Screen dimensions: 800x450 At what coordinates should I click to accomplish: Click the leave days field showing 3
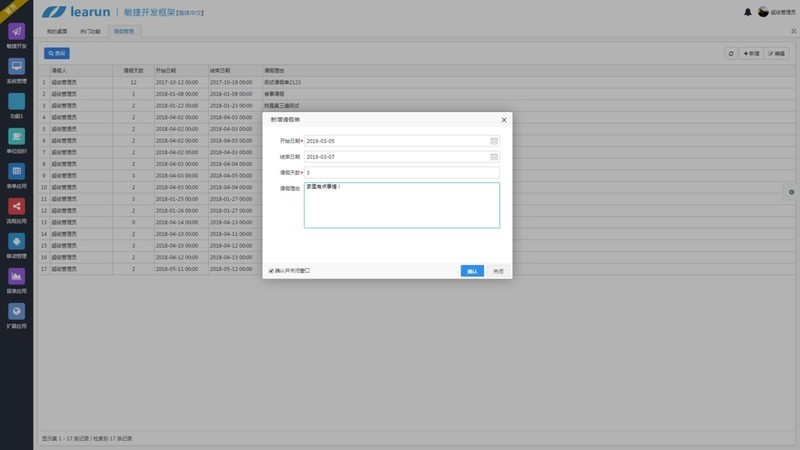[402, 172]
